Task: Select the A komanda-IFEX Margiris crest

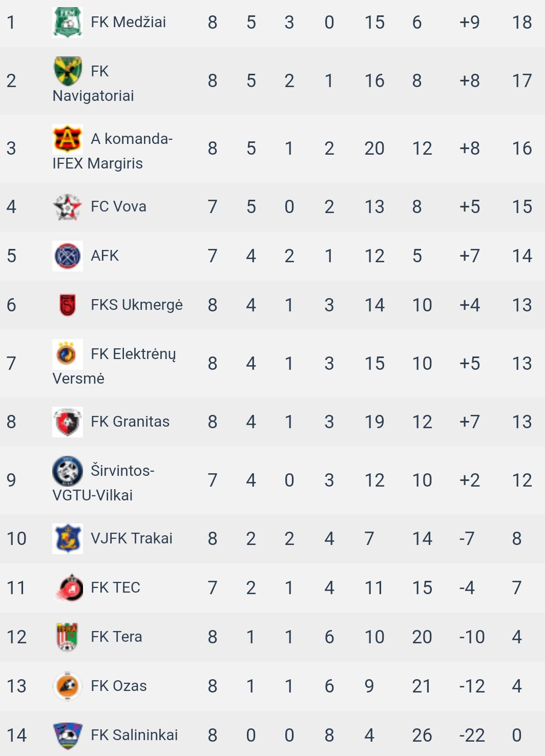Action: click(68, 139)
